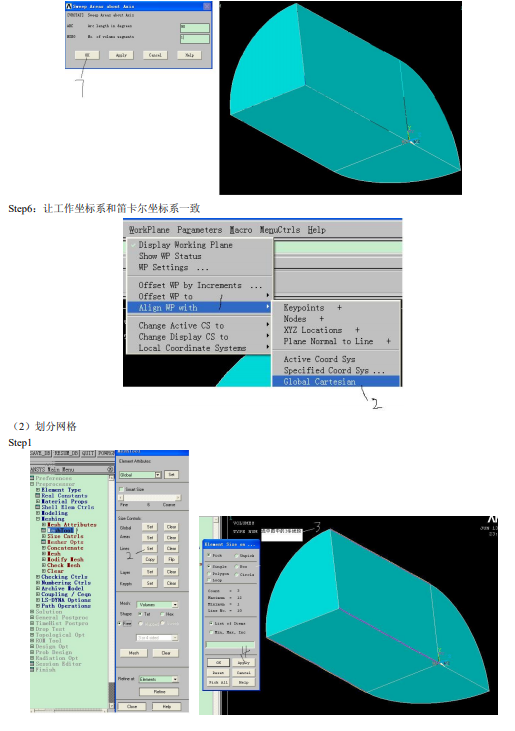Enable the Smart Size checkbox

[x=122, y=489]
